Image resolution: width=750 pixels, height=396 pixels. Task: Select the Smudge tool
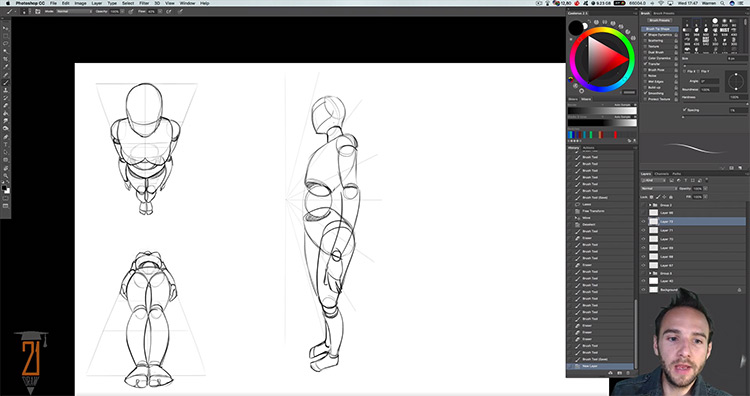6,120
